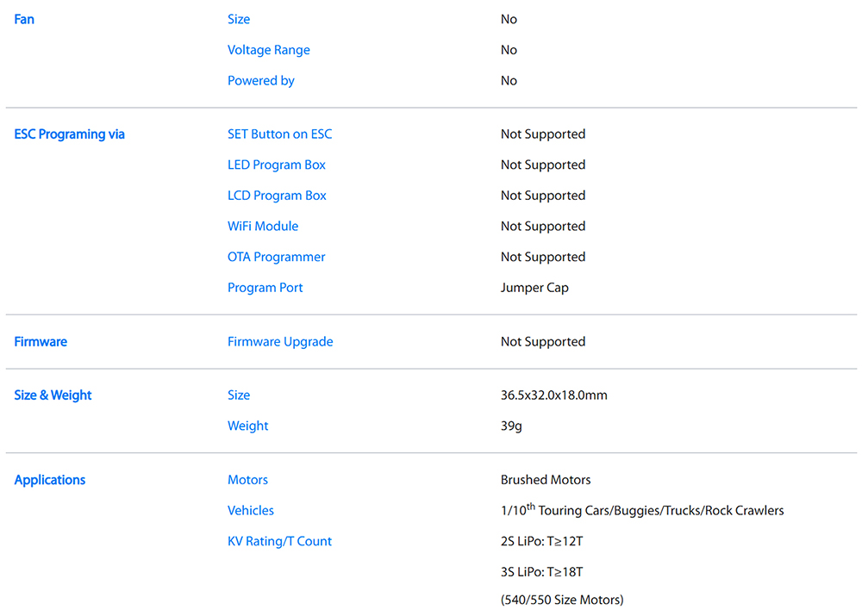Click the Voltage Range label

coord(268,50)
